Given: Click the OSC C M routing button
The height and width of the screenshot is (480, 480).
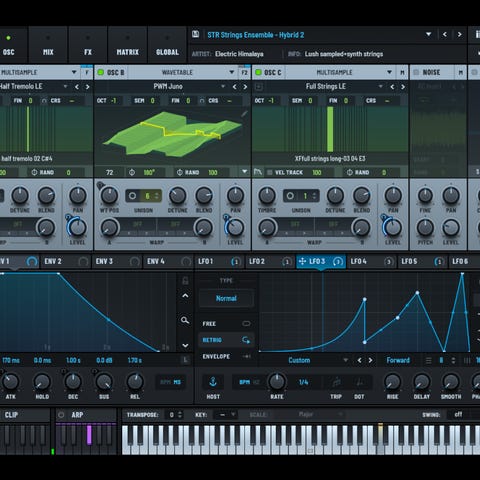Looking at the screenshot, I should click(x=402, y=72).
